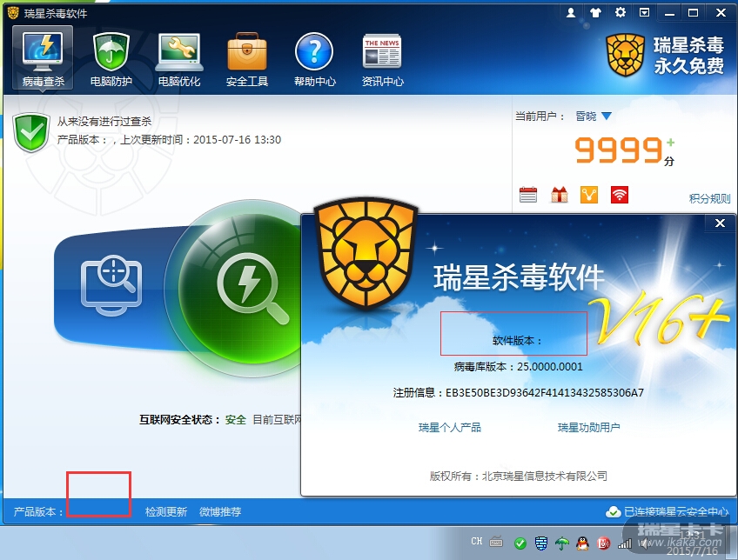738x560 pixels.
Task: Click the custom scan monitor icon
Action: [x=111, y=285]
